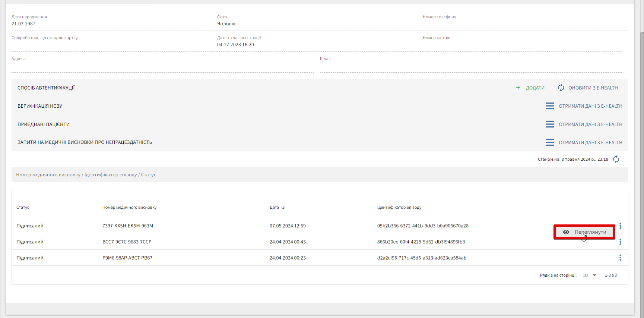Open three-dot menu for conclusion 7397-KX5H-EK5M-963M
Image resolution: width=644 pixels, height=318 pixels.
click(620, 226)
